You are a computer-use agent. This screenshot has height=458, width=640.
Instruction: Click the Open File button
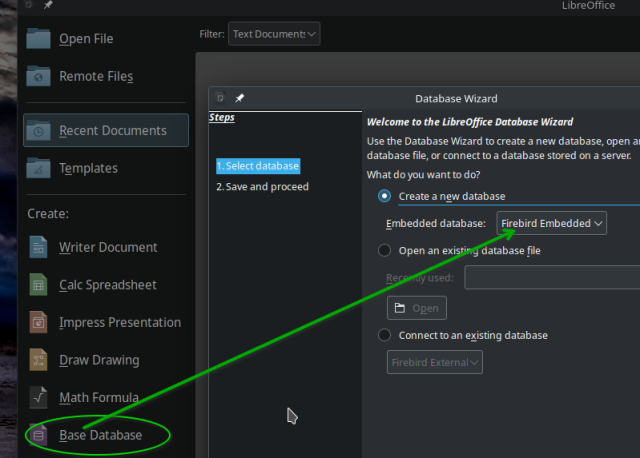86,39
